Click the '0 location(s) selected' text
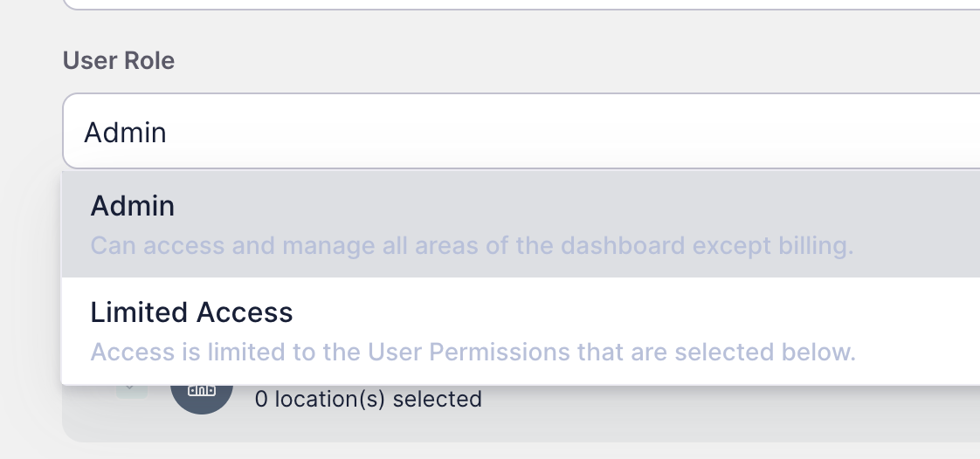The height and width of the screenshot is (459, 980). coord(368,399)
